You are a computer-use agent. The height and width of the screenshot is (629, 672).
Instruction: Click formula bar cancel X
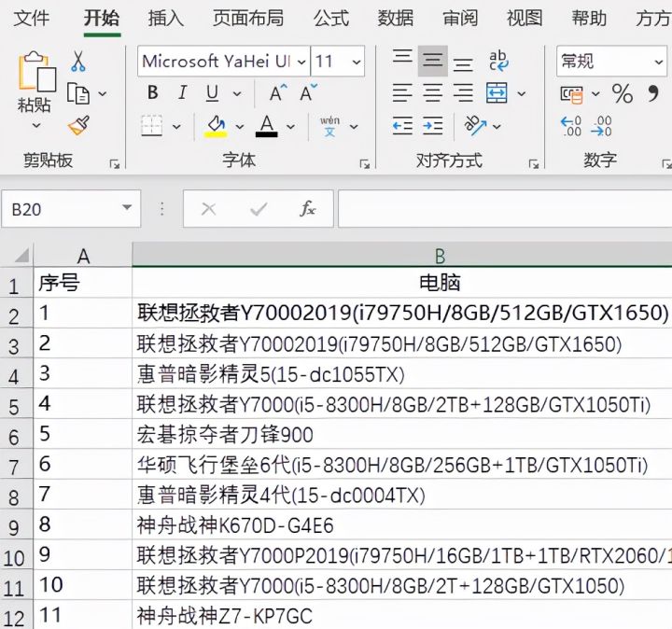point(209,209)
